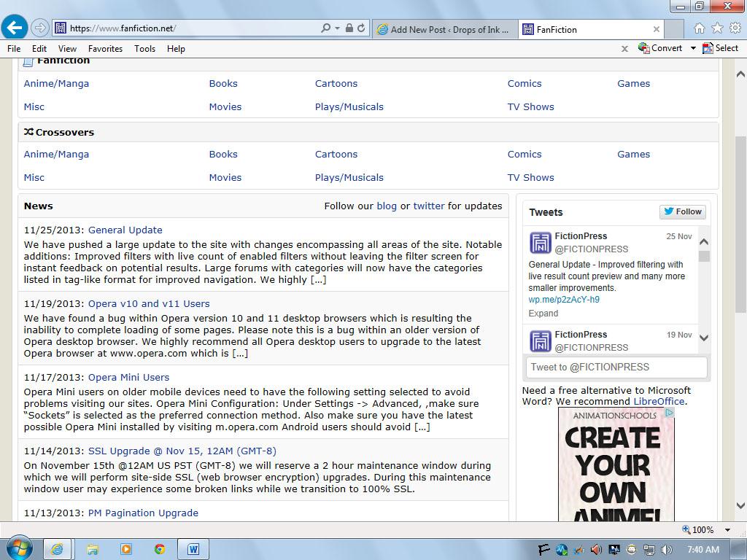This screenshot has height=560, width=747.
Task: Open the wp.me/p2zAcY-h9 tweet link
Action: (x=564, y=300)
